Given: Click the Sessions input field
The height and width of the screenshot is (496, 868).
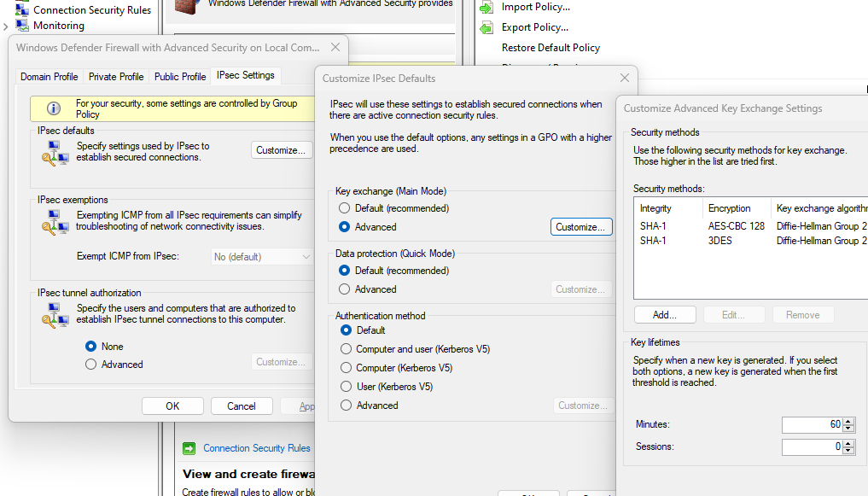Looking at the screenshot, I should pyautogui.click(x=812, y=447).
